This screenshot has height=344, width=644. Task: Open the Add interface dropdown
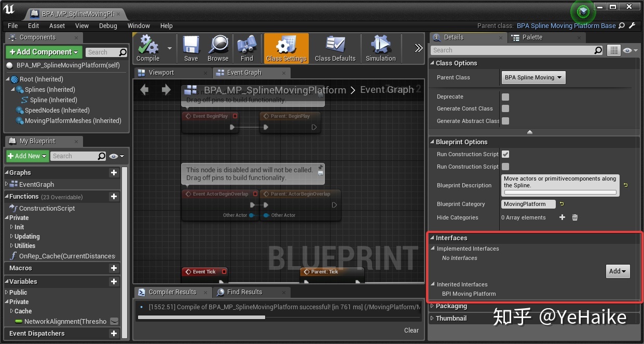pos(618,271)
